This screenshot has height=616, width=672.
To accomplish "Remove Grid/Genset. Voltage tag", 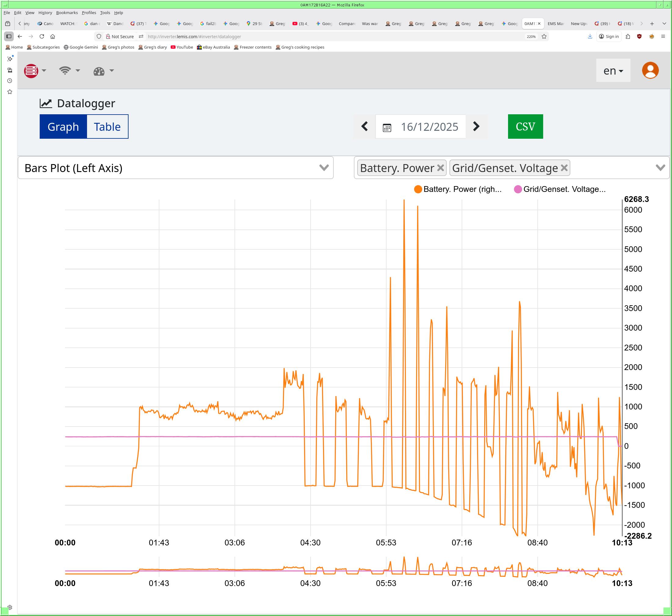I will click(x=564, y=168).
